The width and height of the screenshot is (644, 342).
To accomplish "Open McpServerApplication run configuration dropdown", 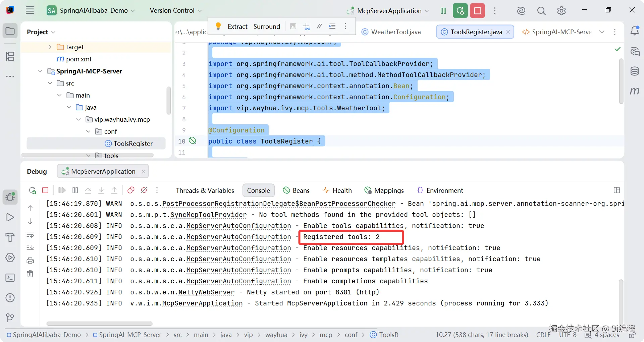I will 388,11.
